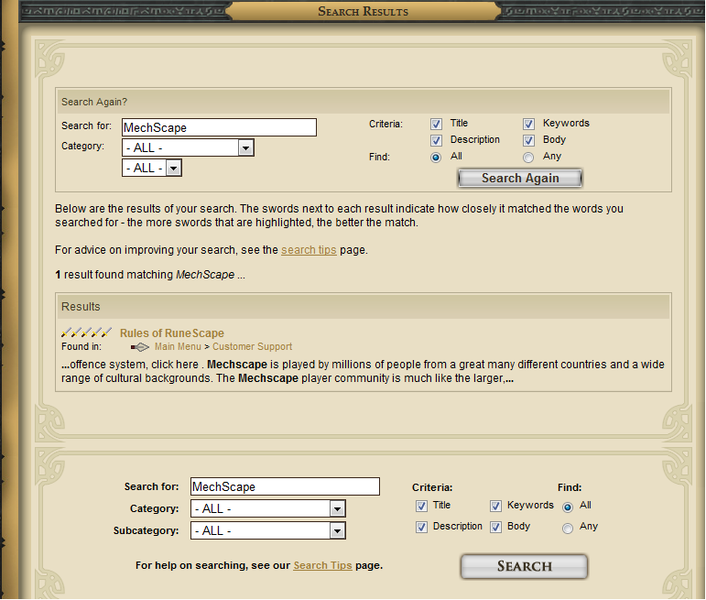706x600 pixels.
Task: Toggle the top Title criteria checkbox
Action: coord(436,124)
